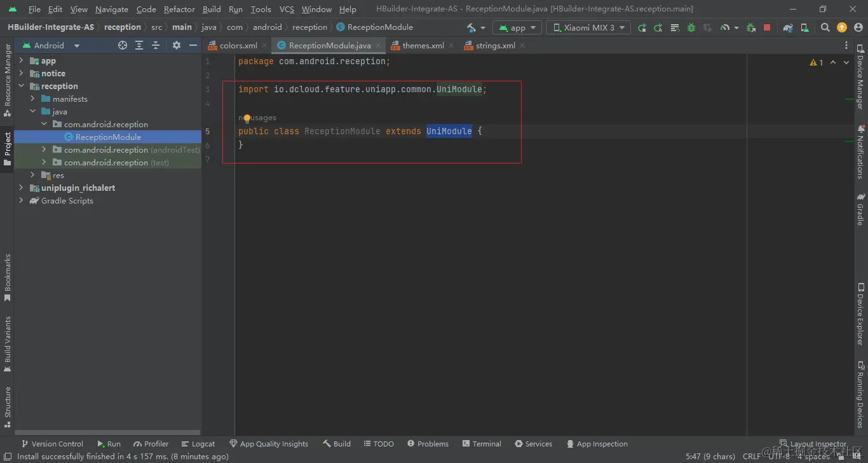Open the Profiler tool window
868x463 pixels.
click(151, 444)
